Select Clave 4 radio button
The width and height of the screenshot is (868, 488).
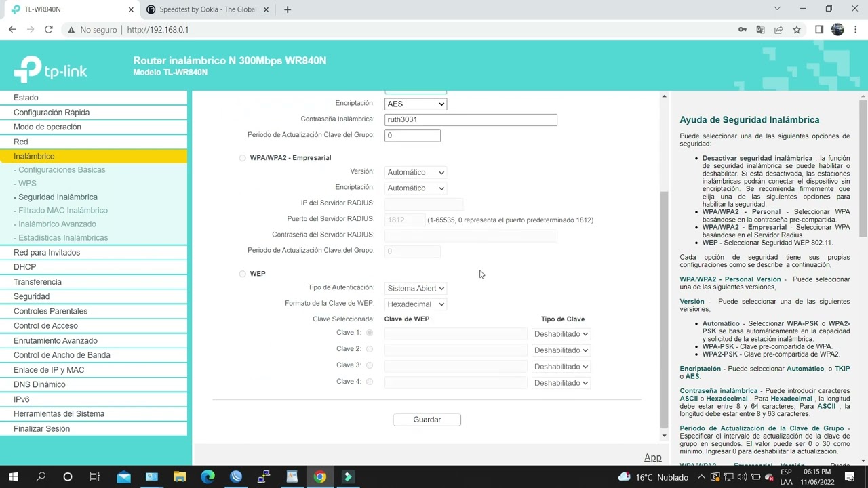(x=370, y=382)
